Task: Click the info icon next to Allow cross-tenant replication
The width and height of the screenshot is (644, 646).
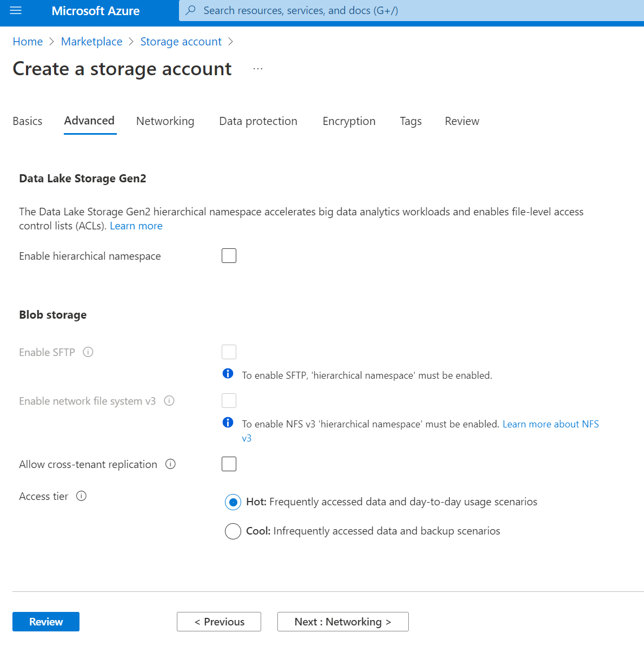Action: coord(170,464)
